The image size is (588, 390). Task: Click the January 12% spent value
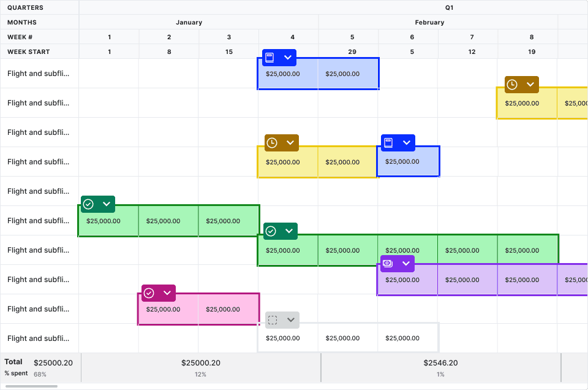200,374
